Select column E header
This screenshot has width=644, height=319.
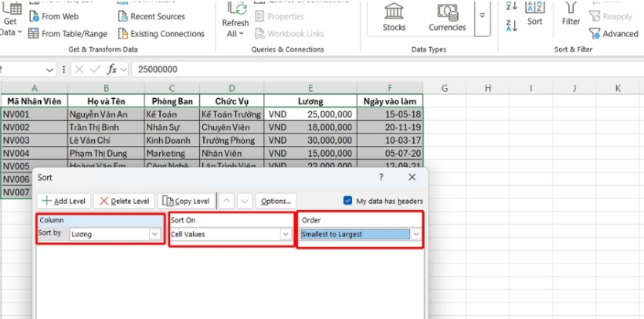point(311,88)
